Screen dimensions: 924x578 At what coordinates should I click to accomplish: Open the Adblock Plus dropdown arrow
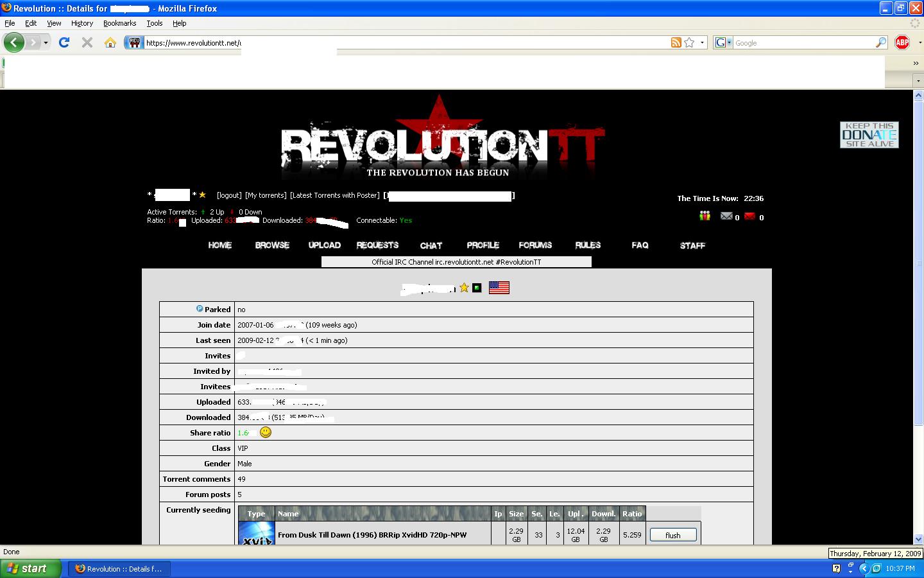919,42
